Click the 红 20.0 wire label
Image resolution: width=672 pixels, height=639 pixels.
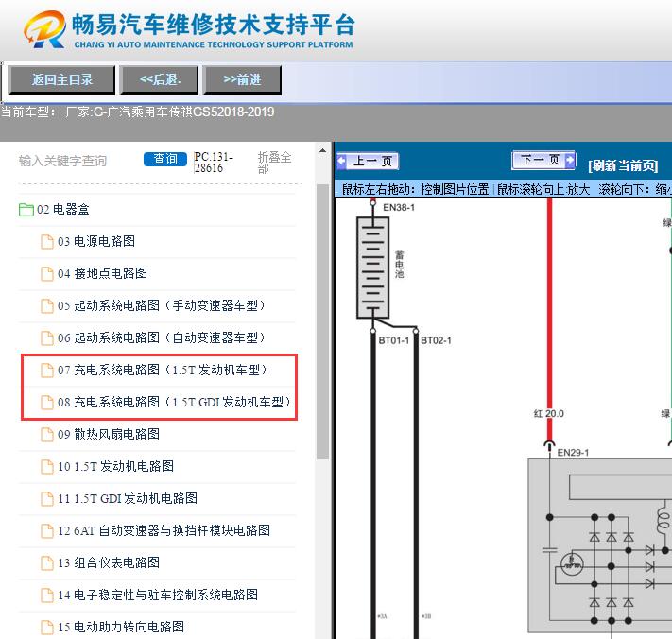[x=548, y=414]
